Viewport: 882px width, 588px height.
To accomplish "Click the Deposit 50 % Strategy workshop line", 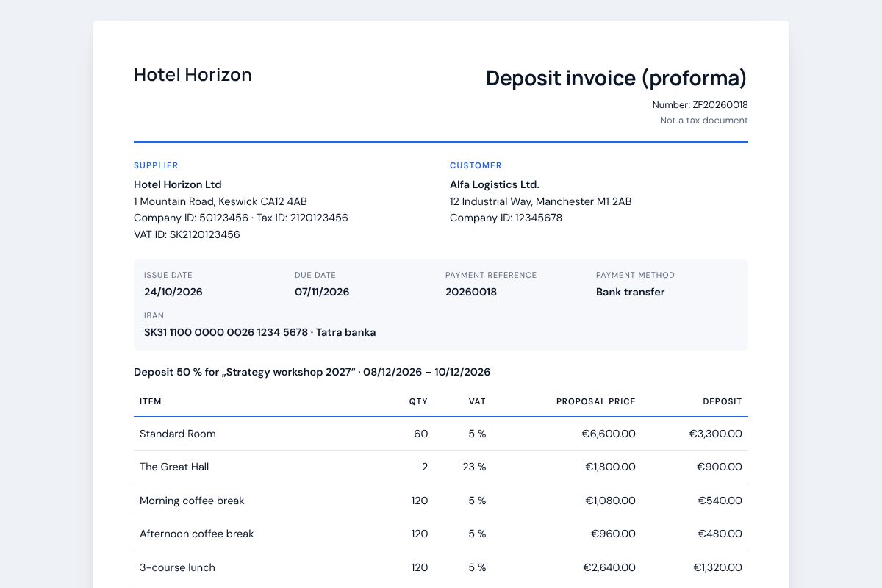I will 312,372.
